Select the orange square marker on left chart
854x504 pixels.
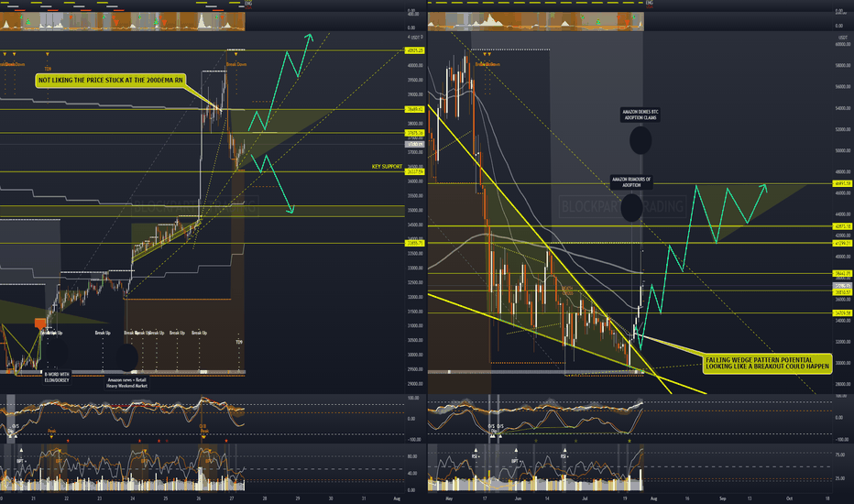click(x=39, y=323)
